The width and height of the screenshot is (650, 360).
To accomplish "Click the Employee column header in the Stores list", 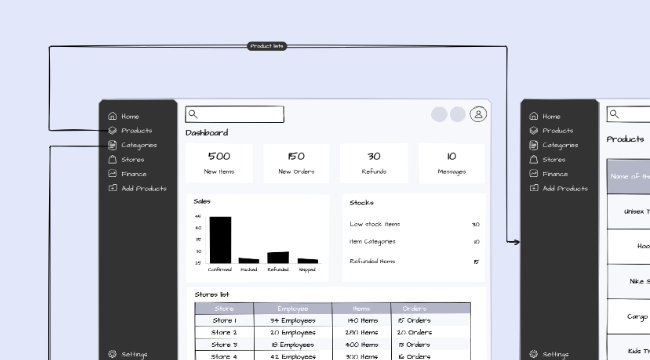I will (x=293, y=309).
